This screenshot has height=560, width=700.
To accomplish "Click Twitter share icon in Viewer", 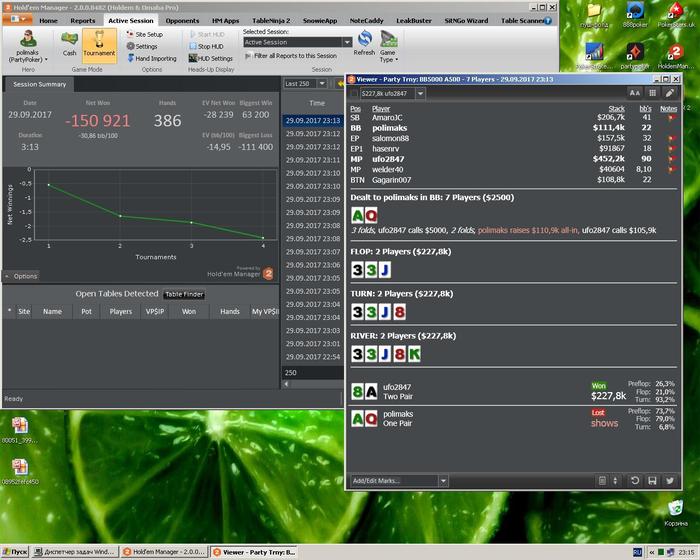I will pos(670,481).
